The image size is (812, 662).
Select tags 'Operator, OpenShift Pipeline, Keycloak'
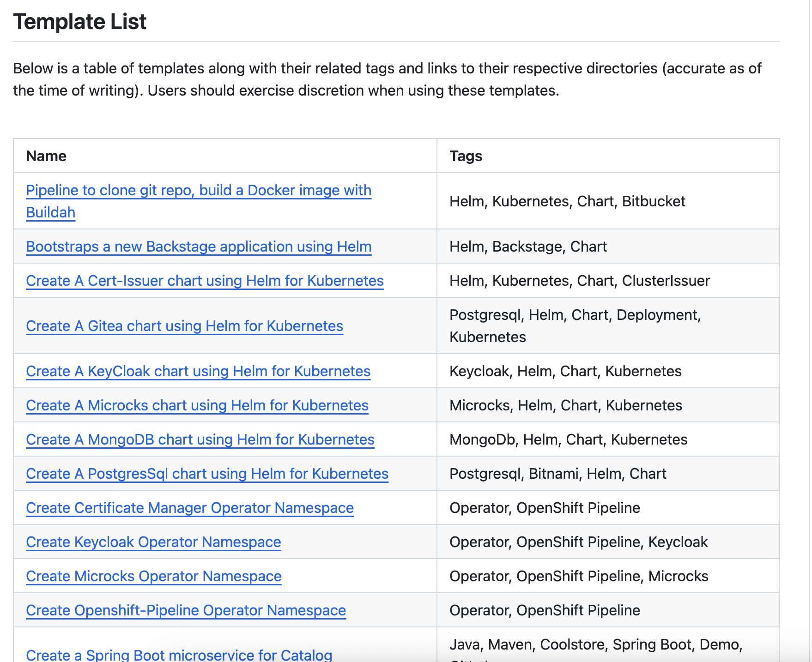[578, 542]
